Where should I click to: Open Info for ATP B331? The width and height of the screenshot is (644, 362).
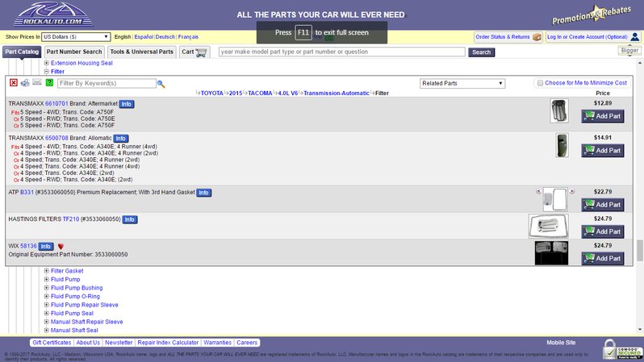[x=203, y=193]
